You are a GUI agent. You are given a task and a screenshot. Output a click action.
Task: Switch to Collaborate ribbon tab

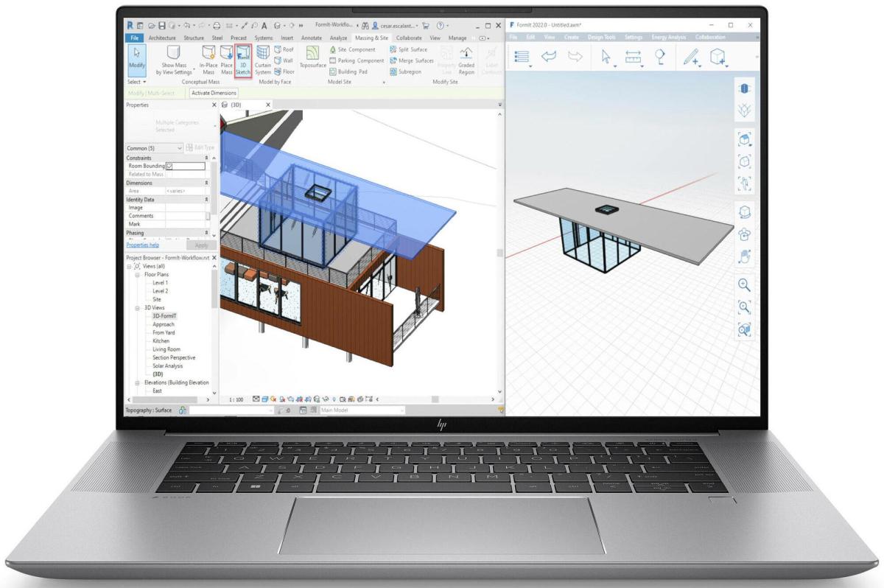coord(409,37)
